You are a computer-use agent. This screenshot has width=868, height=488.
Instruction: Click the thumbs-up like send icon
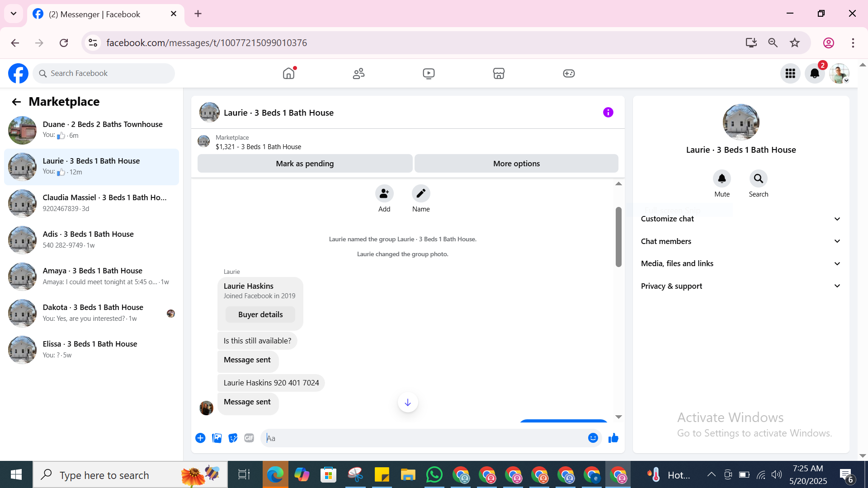613,438
